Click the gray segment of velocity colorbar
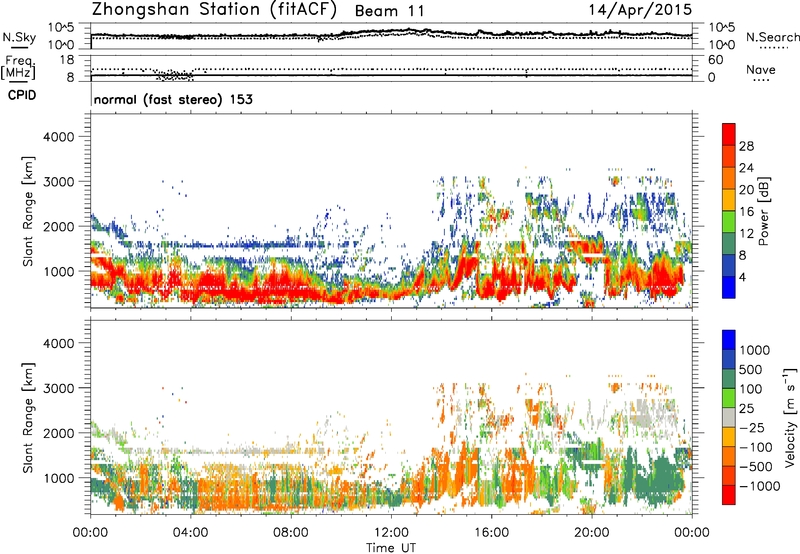 coord(729,417)
